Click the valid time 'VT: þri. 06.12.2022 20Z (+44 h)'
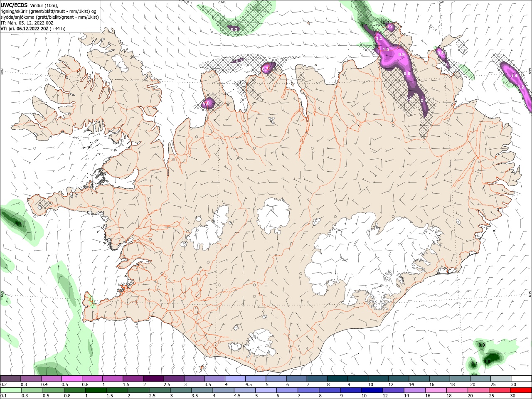 pyautogui.click(x=33, y=29)
